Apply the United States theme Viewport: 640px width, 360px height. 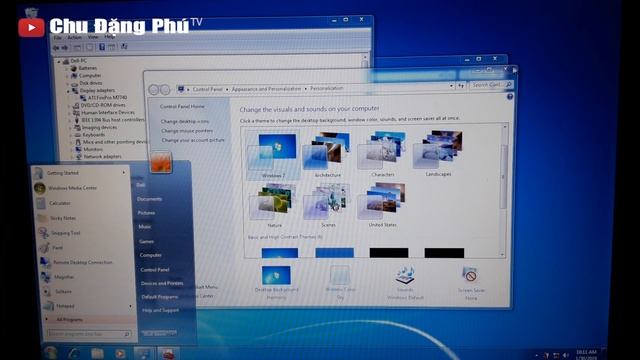[x=382, y=204]
